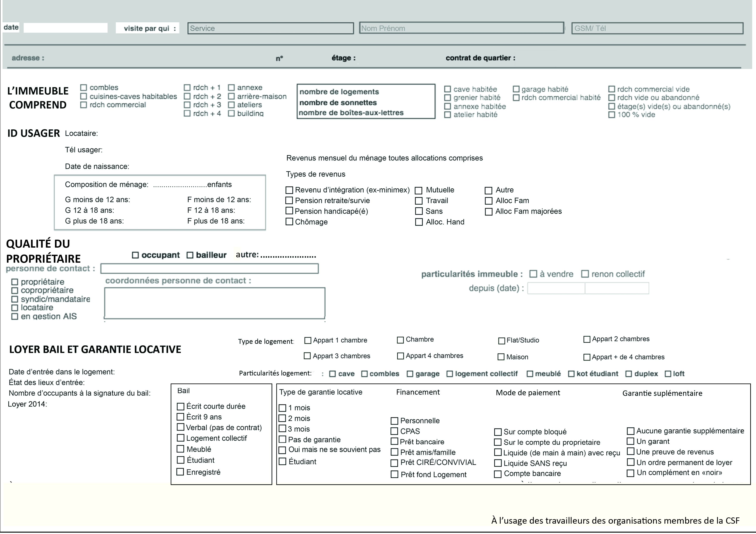756x534 pixels.
Task: Tick Oui mais ne se souvient pas
Action: (282, 450)
